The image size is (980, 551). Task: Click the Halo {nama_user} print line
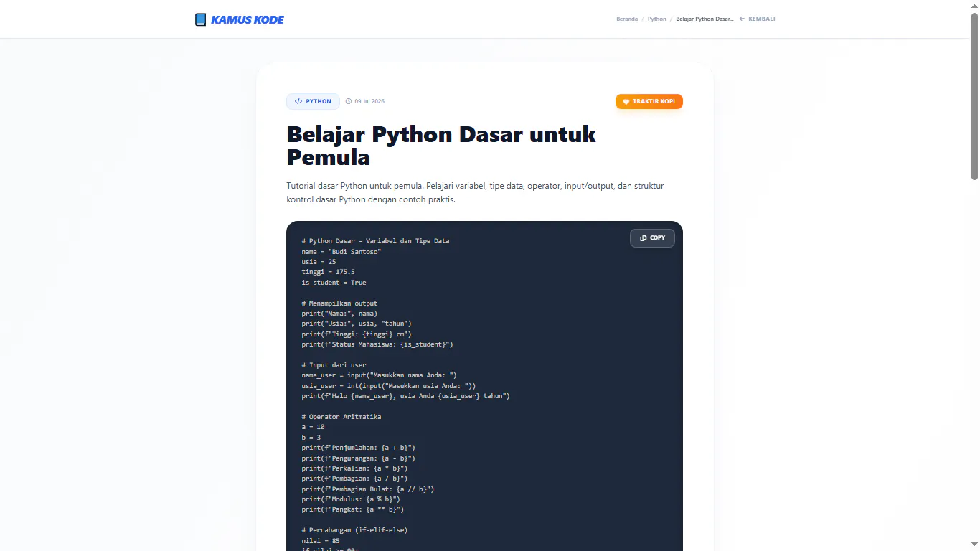point(405,396)
